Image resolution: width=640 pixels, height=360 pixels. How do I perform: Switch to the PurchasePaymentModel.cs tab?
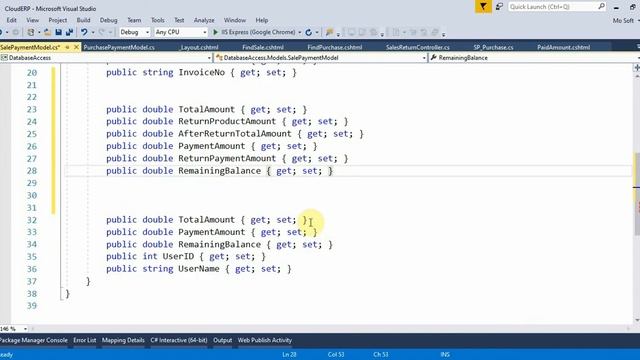click(x=119, y=47)
